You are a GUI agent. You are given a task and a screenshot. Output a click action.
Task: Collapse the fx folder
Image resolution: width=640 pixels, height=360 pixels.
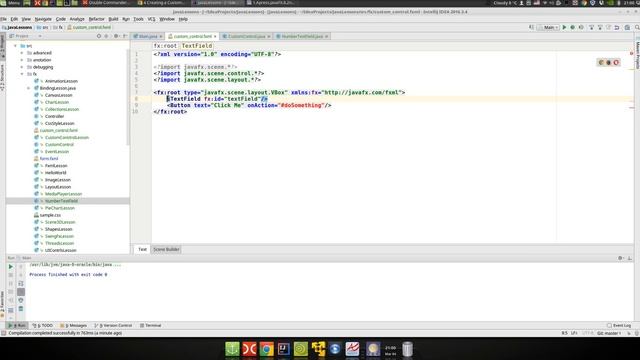(22, 74)
